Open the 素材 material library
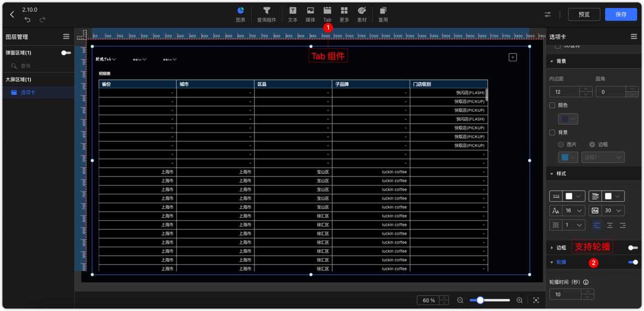Viewport: 644px width, 311px height. click(x=362, y=14)
